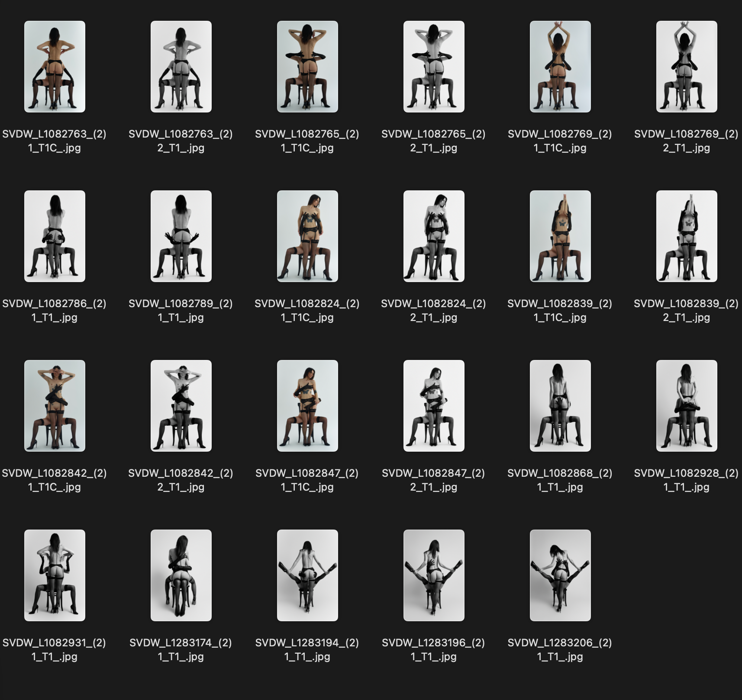Open the SVDW_L1082769_(2)1_T1C_.jpg image
Image resolution: width=742 pixels, height=700 pixels.
(x=560, y=66)
